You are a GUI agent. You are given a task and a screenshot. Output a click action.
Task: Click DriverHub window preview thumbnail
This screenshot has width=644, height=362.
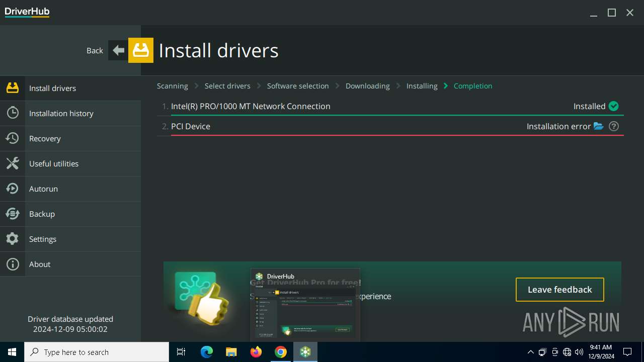pyautogui.click(x=305, y=305)
